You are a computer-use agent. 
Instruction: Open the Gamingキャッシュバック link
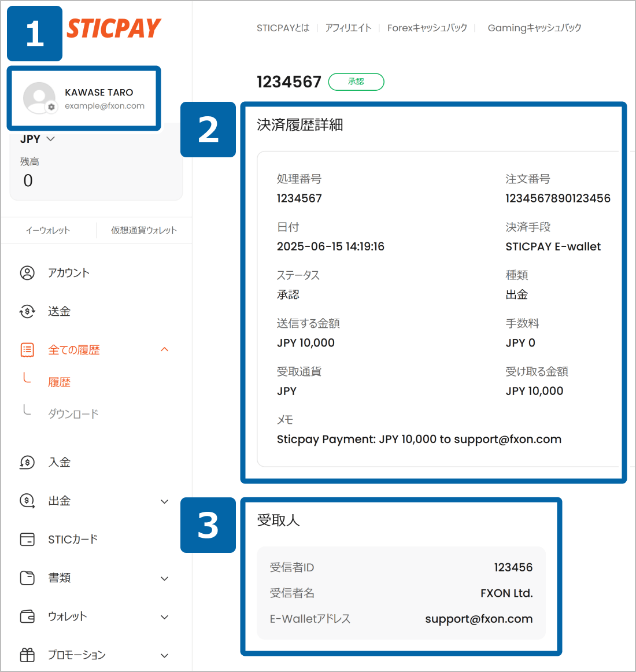point(534,28)
